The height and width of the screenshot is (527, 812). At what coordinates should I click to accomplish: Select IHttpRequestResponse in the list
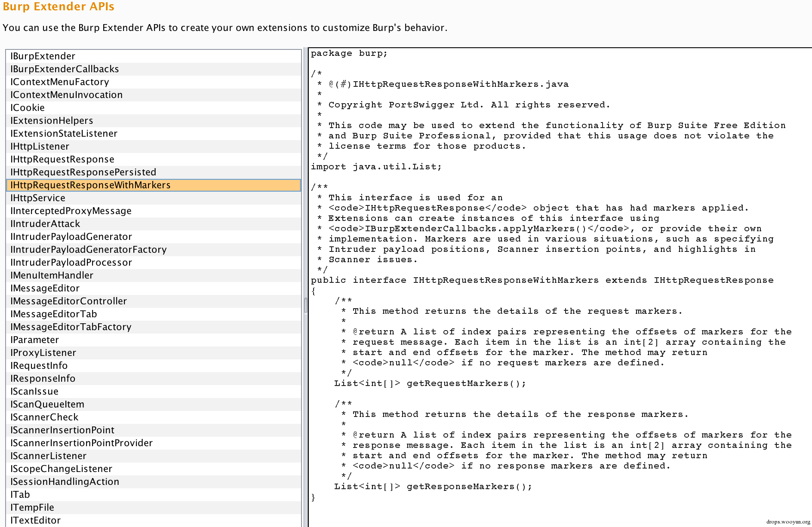pyautogui.click(x=154, y=159)
